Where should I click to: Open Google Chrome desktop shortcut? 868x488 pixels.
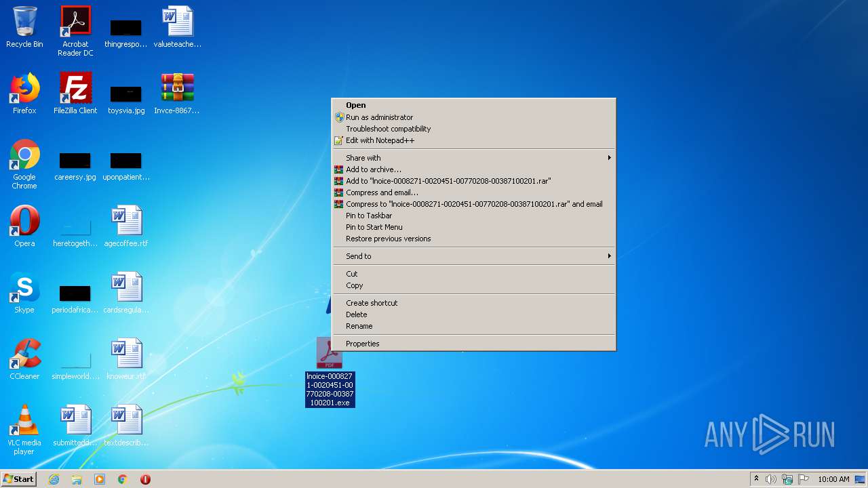pos(24,164)
